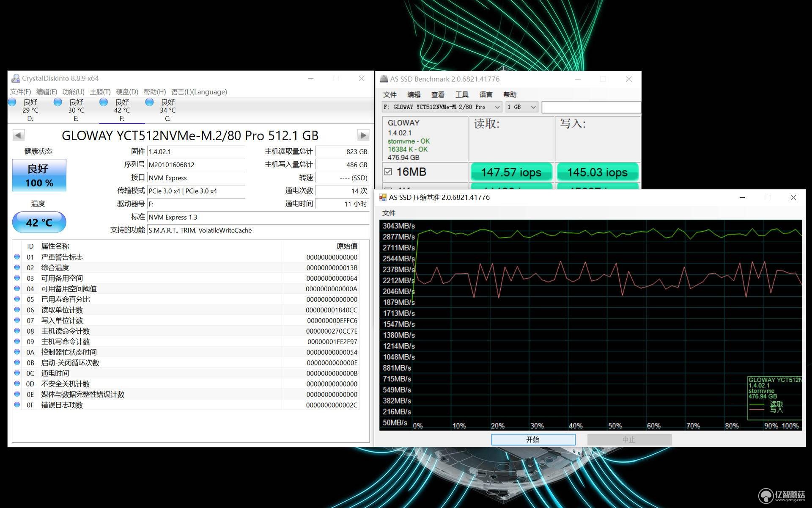Viewport: 812px width, 508px height.
Task: Click the 147.57 iops read result
Action: [511, 172]
